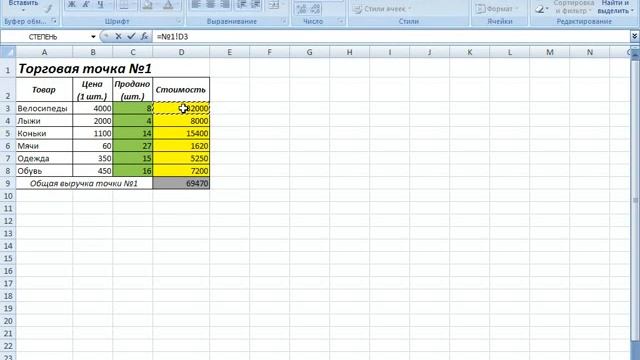
Task: Expand the formula bar
Action: point(635,36)
